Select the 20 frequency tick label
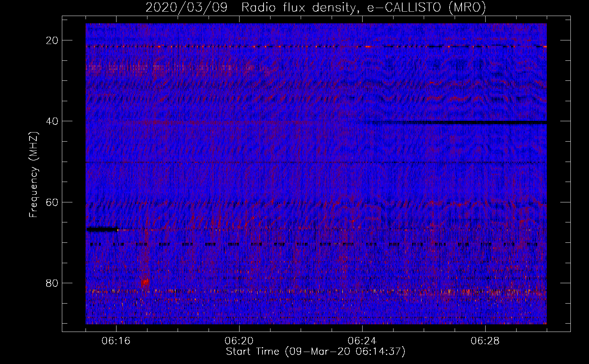This screenshot has width=589, height=364. pyautogui.click(x=52, y=40)
